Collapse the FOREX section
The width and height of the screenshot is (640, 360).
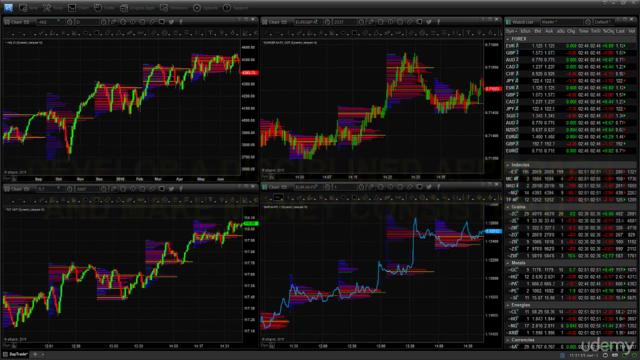(508, 39)
